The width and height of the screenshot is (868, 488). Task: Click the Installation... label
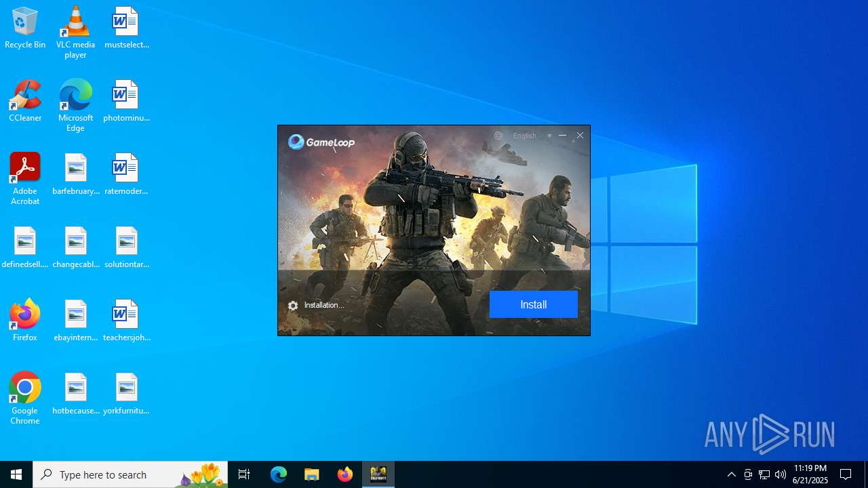324,305
